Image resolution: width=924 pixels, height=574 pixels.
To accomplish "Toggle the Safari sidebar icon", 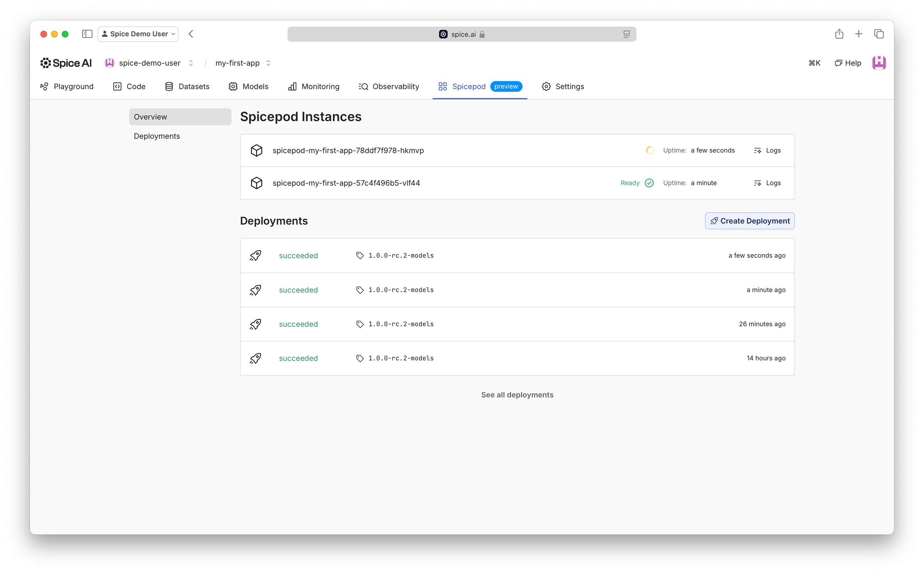I will (87, 34).
